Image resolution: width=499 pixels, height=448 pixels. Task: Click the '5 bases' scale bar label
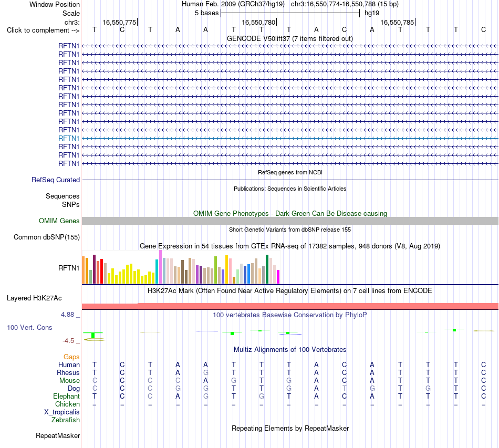coord(207,13)
